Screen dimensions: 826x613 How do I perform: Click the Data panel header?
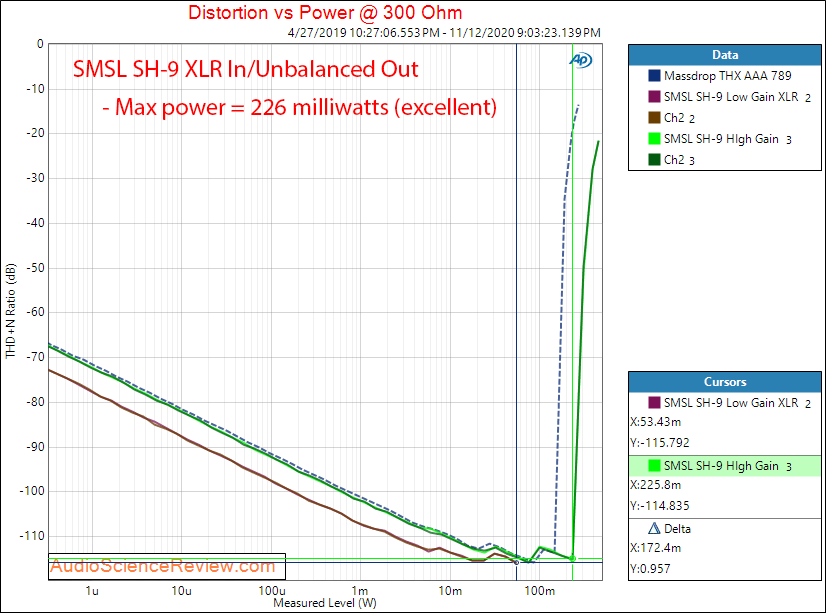(x=725, y=55)
